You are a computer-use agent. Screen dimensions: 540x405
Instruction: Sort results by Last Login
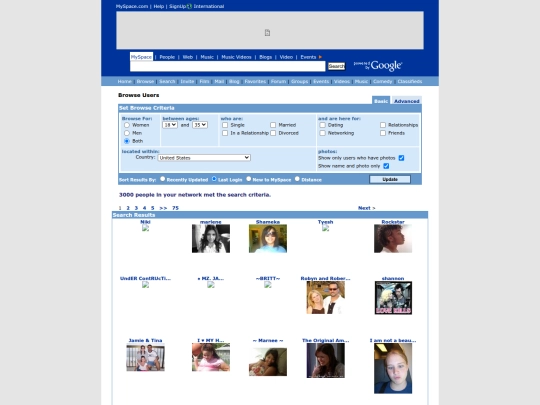[214, 179]
